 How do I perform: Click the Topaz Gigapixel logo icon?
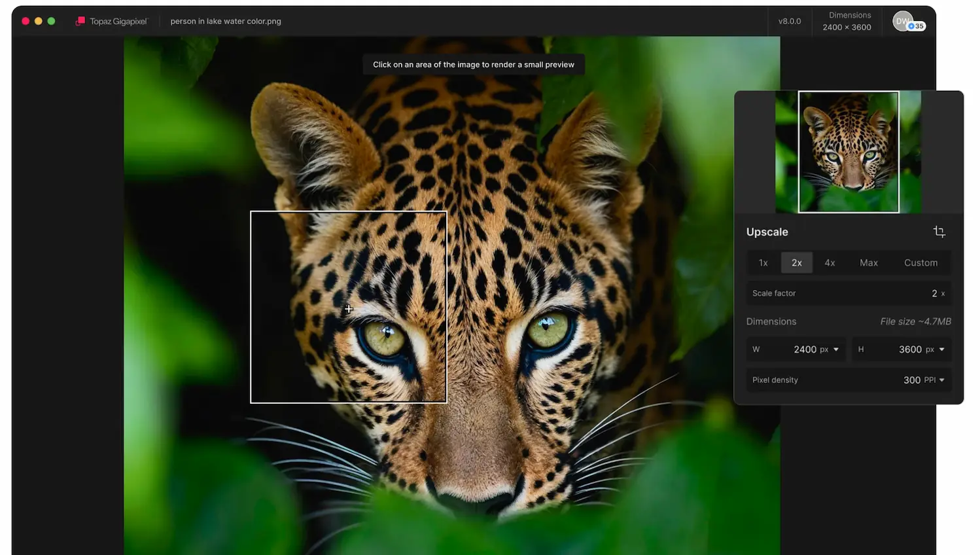click(x=80, y=21)
